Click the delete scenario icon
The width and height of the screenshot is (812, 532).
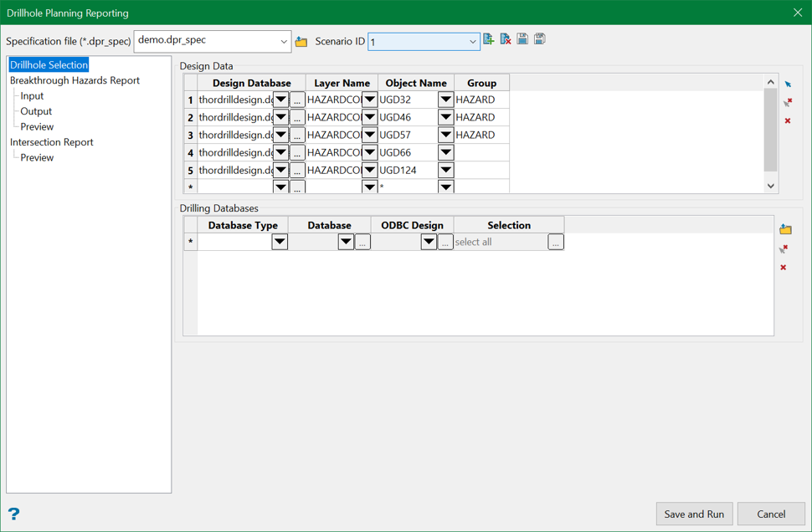(506, 39)
